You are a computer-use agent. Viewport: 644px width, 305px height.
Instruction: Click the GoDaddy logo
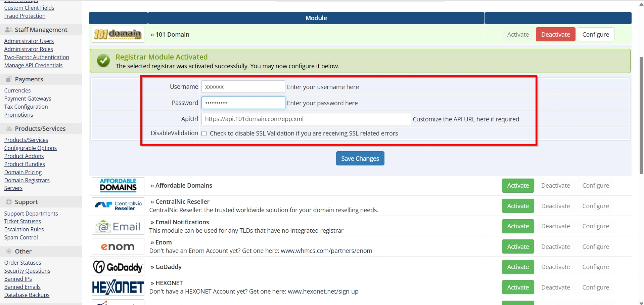pyautogui.click(x=118, y=267)
